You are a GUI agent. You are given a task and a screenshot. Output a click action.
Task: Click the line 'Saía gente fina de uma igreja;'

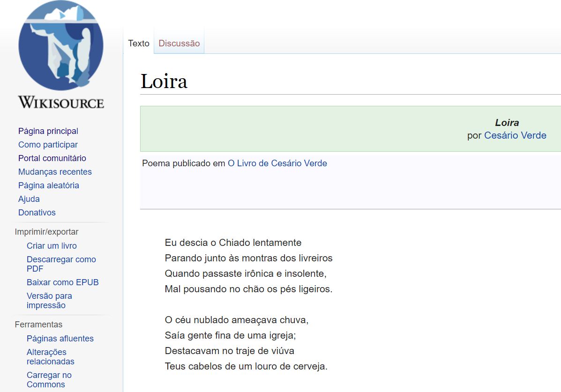coord(231,335)
